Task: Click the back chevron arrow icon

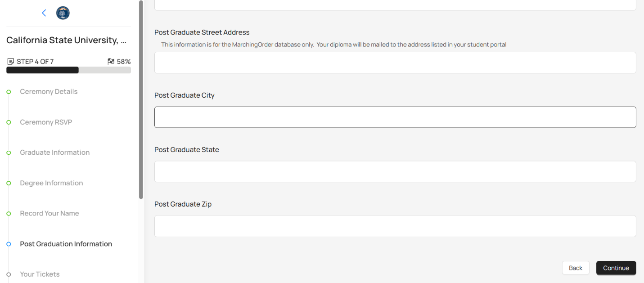Action: 44,13
